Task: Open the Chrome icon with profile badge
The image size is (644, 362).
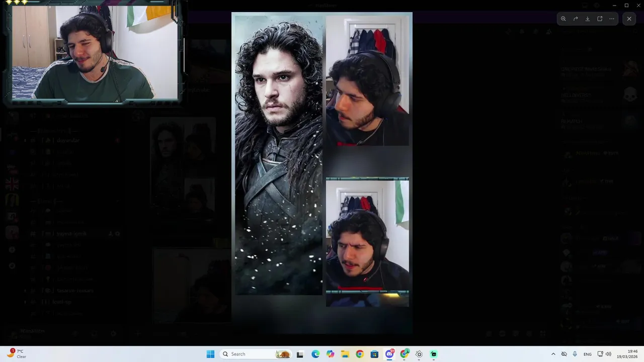Action: point(404,354)
